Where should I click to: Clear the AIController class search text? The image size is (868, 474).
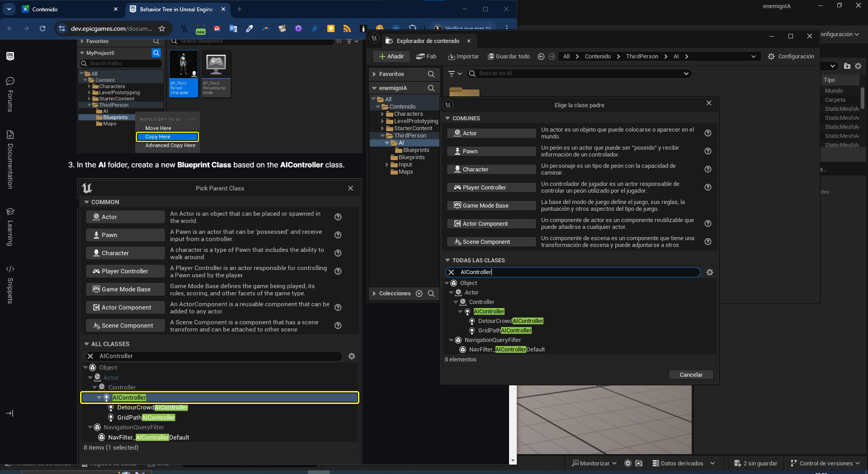click(451, 272)
